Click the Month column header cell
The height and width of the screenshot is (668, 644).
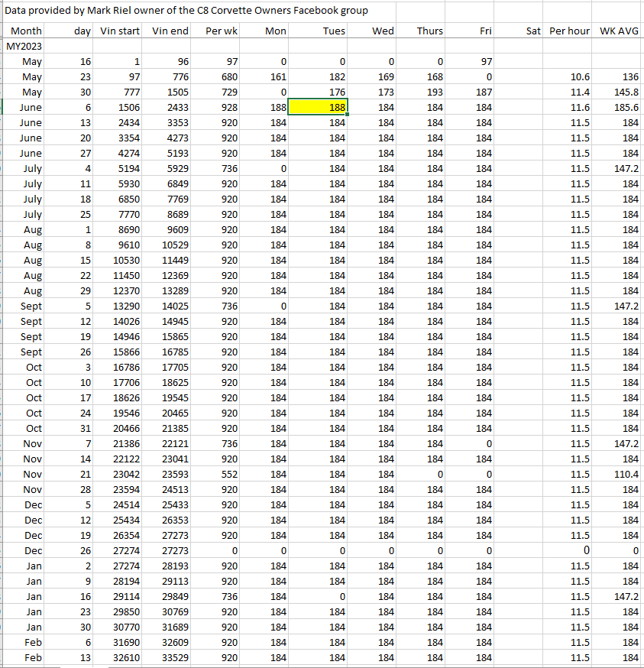pyautogui.click(x=26, y=31)
